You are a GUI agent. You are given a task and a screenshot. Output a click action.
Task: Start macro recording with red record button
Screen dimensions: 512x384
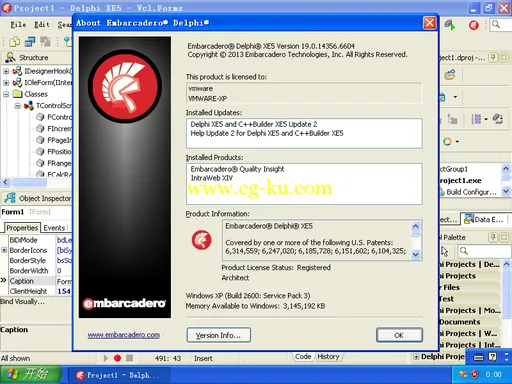tap(117, 358)
